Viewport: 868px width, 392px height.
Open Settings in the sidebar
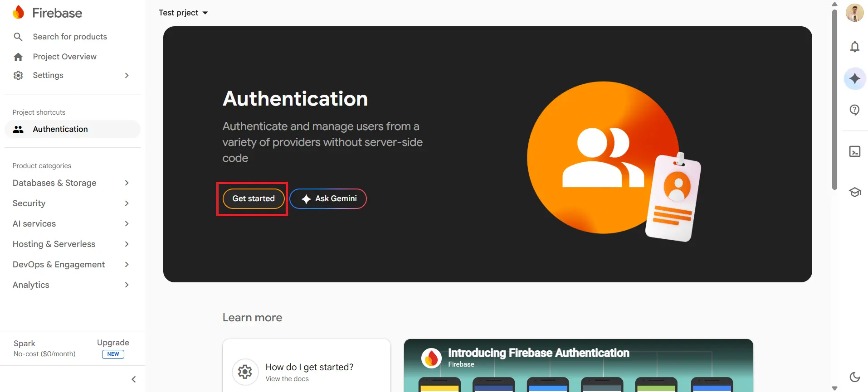tap(48, 75)
